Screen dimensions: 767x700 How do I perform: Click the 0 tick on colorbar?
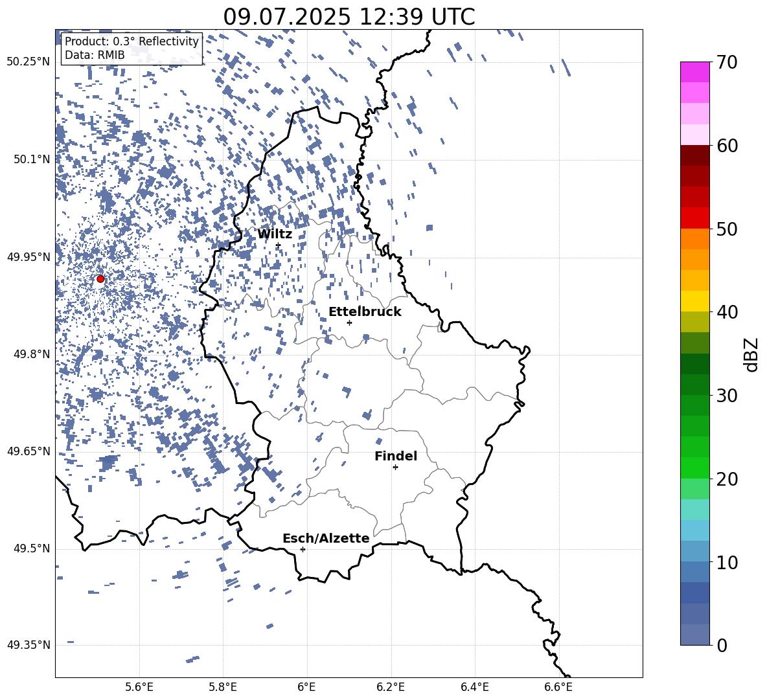(x=722, y=645)
